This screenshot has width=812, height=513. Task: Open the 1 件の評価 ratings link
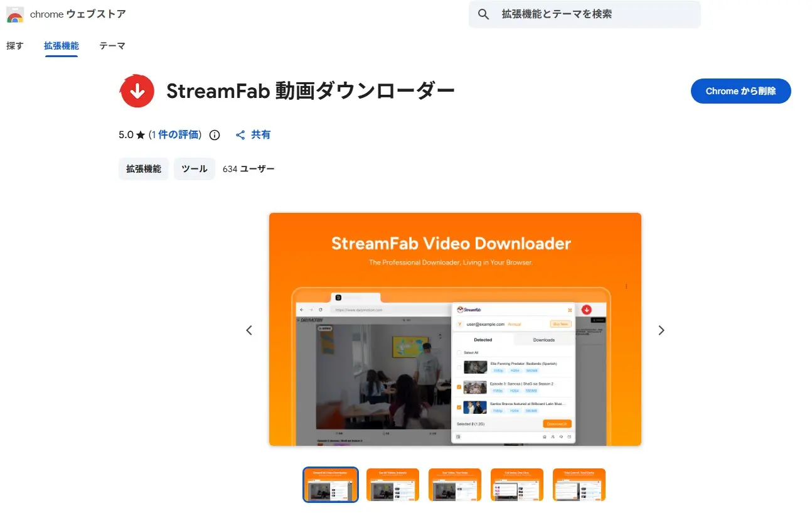[175, 134]
